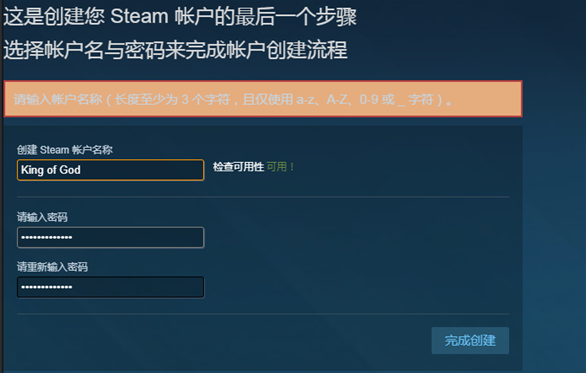This screenshot has width=586, height=373.
Task: Click the green 可用! status text
Action: pos(280,167)
